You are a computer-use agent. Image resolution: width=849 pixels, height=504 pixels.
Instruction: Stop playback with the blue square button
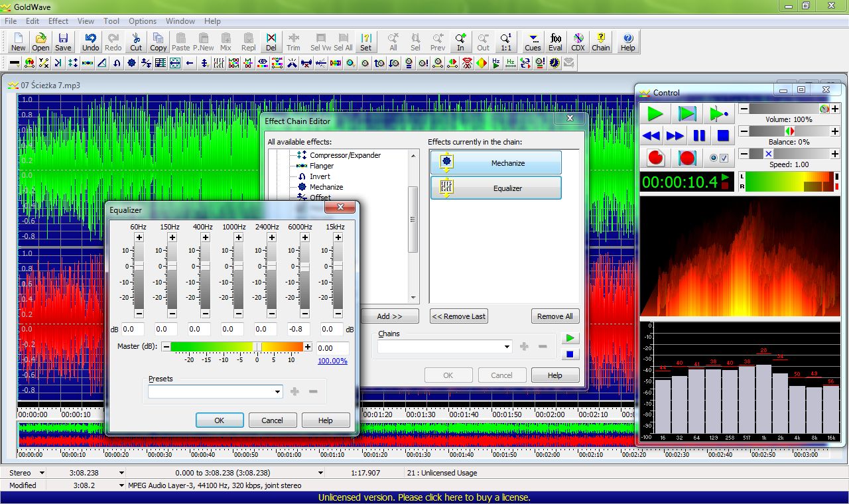[723, 136]
